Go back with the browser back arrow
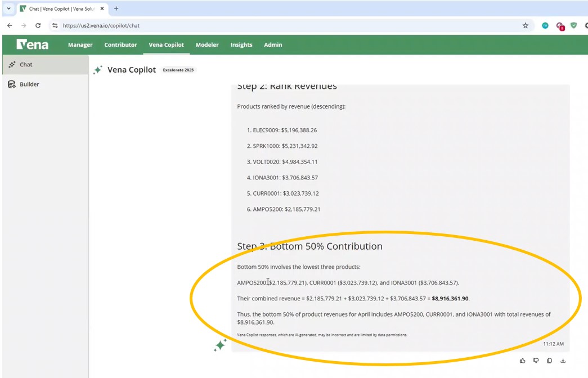Viewport: 588px width, 378px height. click(x=10, y=25)
